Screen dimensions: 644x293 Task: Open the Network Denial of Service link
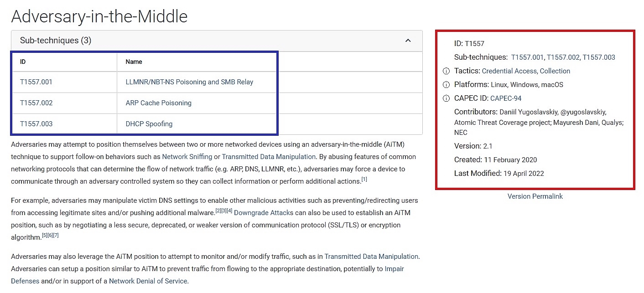tap(148, 281)
